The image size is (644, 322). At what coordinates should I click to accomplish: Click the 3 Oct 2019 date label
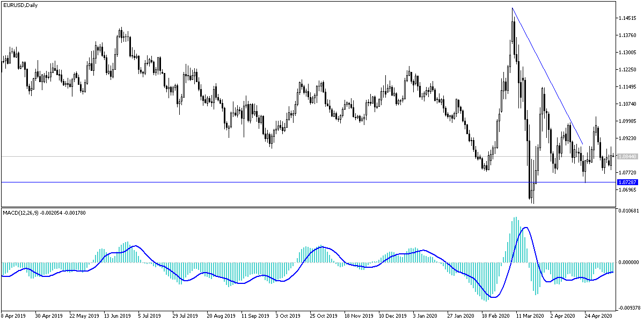287,317
